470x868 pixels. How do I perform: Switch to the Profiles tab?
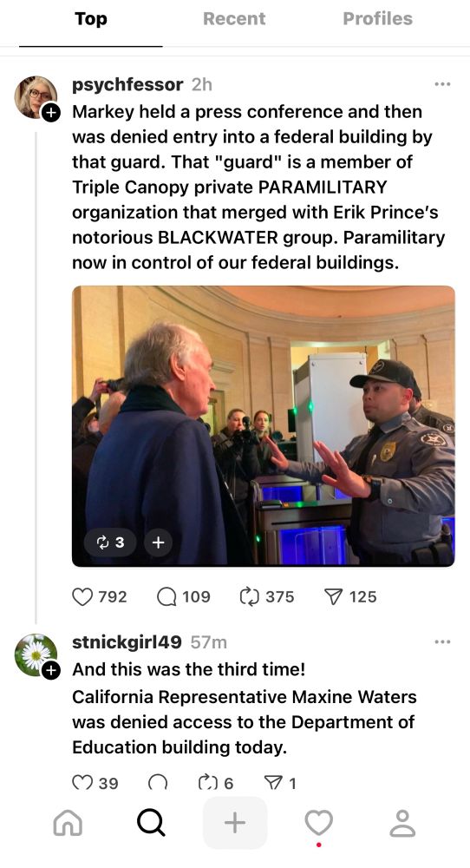[x=378, y=19]
